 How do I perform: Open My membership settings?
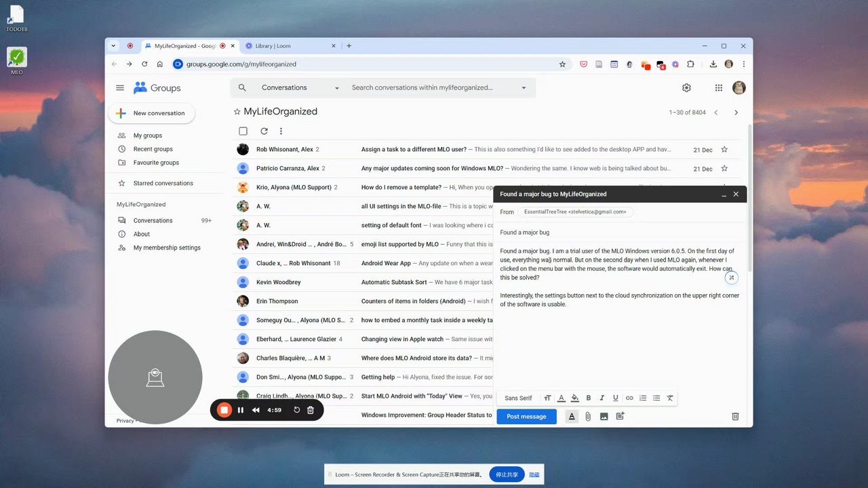tap(166, 247)
